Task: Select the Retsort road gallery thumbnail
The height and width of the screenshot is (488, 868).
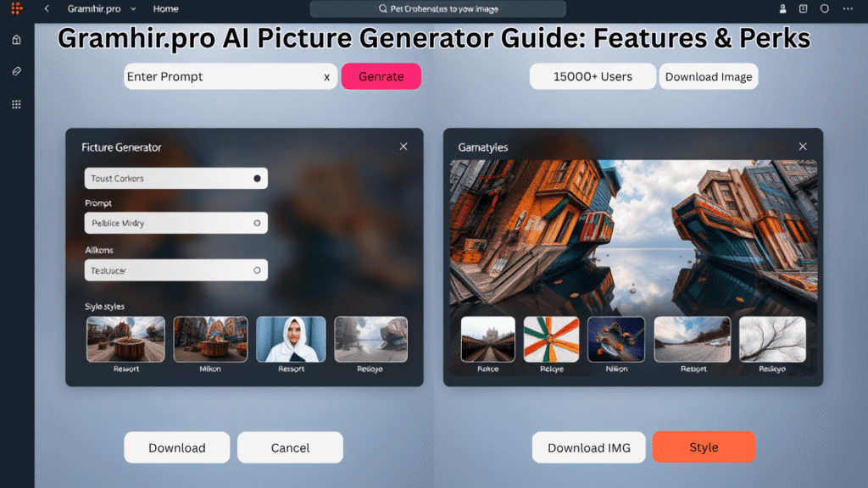Action: [x=693, y=339]
